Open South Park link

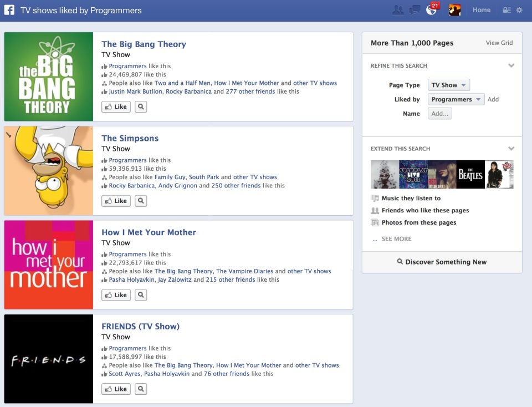pyautogui.click(x=203, y=177)
